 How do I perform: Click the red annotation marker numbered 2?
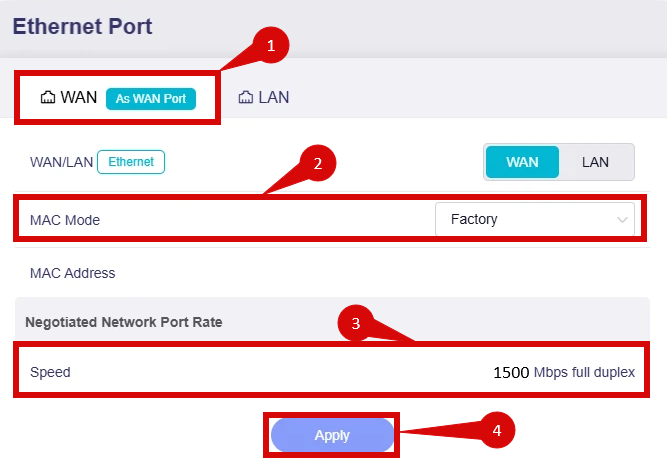[318, 164]
